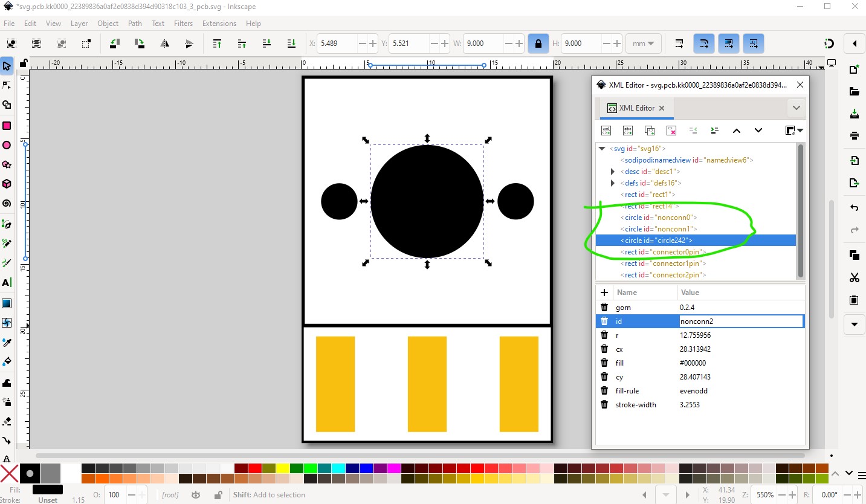The image size is (866, 504).
Task: Pick the yellow swatch in the palette
Action: (282, 468)
